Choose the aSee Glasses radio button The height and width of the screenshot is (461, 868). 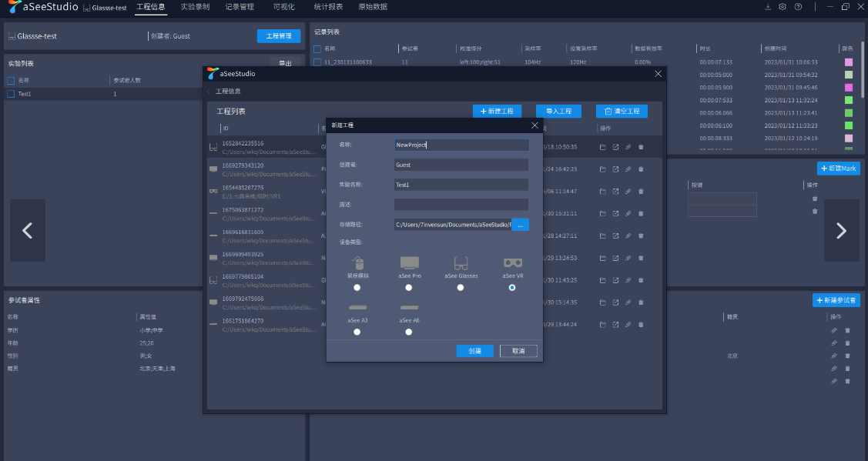tap(461, 287)
